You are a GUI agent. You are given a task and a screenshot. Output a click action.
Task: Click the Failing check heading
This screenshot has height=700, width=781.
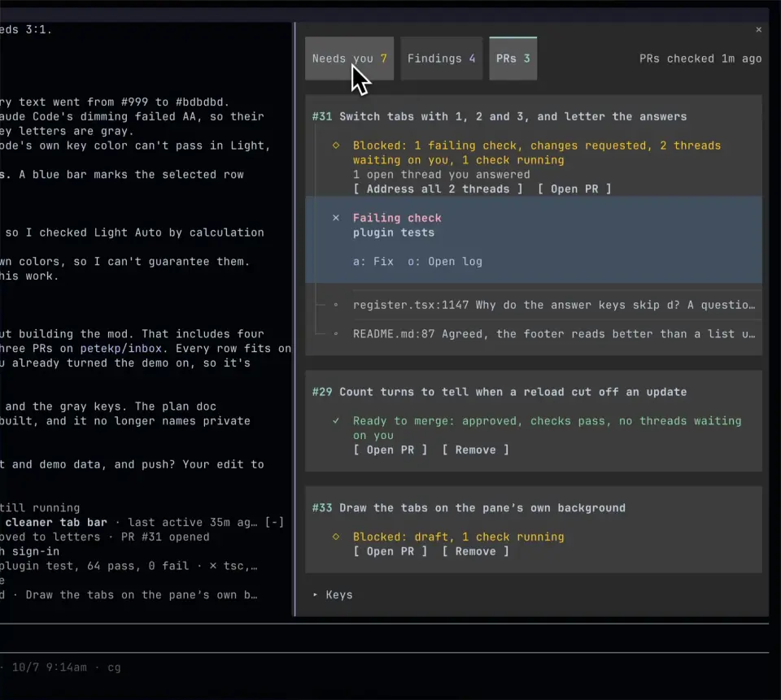[x=397, y=218]
